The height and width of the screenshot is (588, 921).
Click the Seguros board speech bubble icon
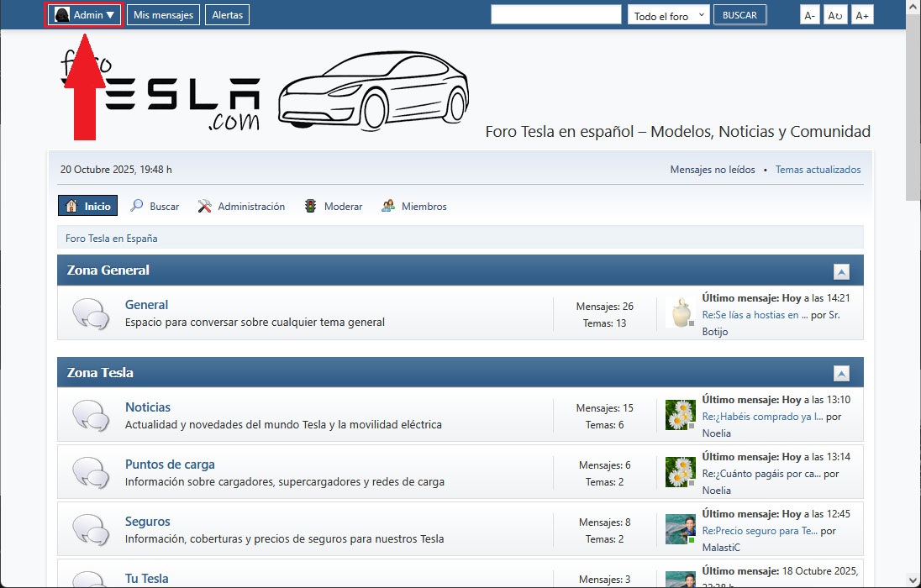(90, 530)
